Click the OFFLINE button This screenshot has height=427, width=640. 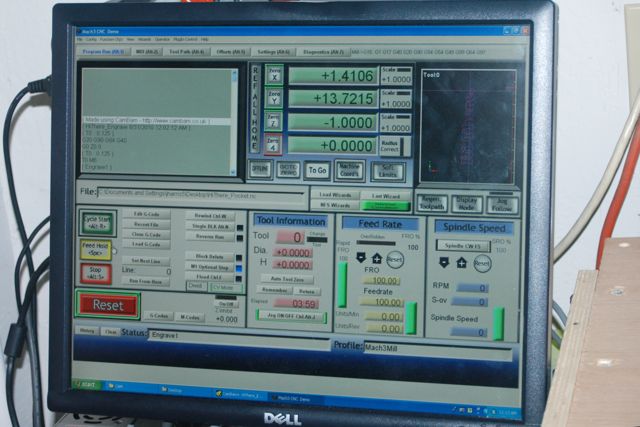coord(260,169)
